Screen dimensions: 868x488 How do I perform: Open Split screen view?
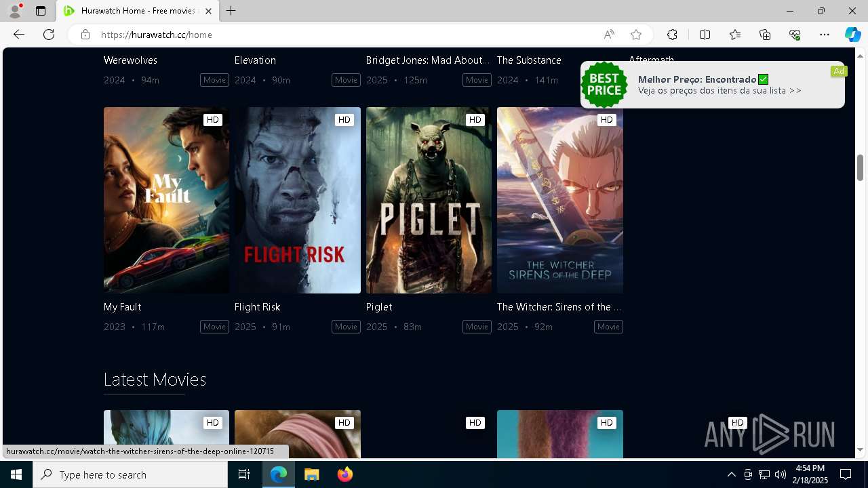[x=705, y=35]
